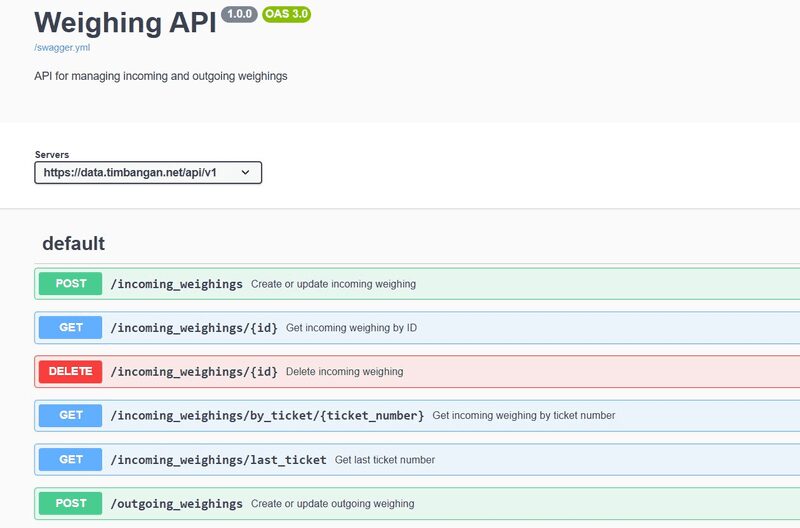This screenshot has width=800, height=528.
Task: Expand DELETE /incoming_weighings/{id} endpoint
Action: 417,371
